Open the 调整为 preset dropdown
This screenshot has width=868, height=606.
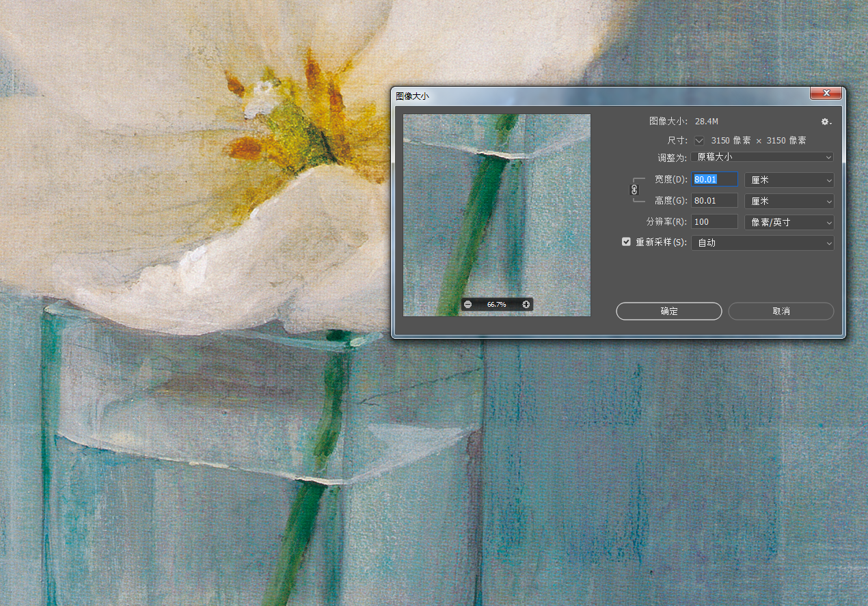tap(762, 157)
